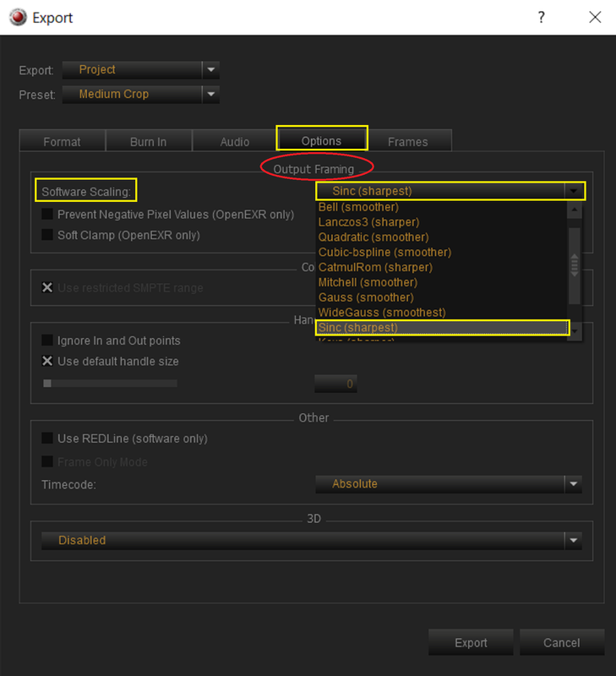Screen dimensions: 616x676
Task: Enable Prevent Negative Pixel Values checkbox
Action: pos(47,215)
